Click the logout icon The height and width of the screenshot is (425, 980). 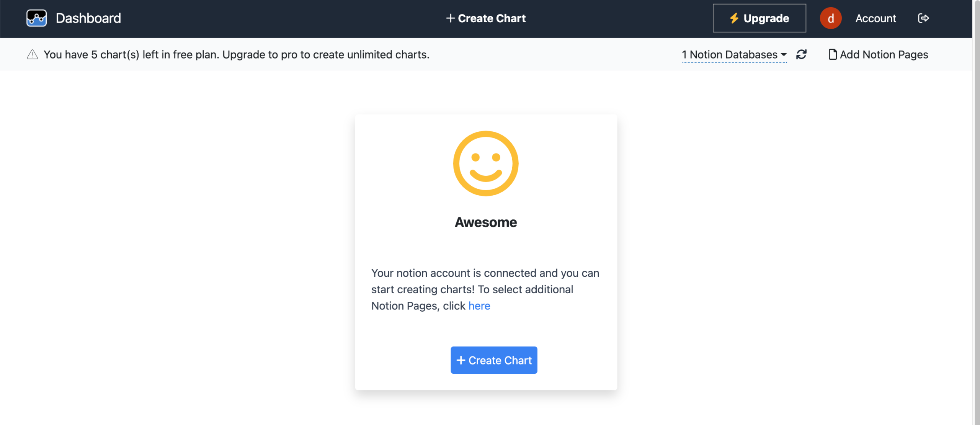coord(923,18)
